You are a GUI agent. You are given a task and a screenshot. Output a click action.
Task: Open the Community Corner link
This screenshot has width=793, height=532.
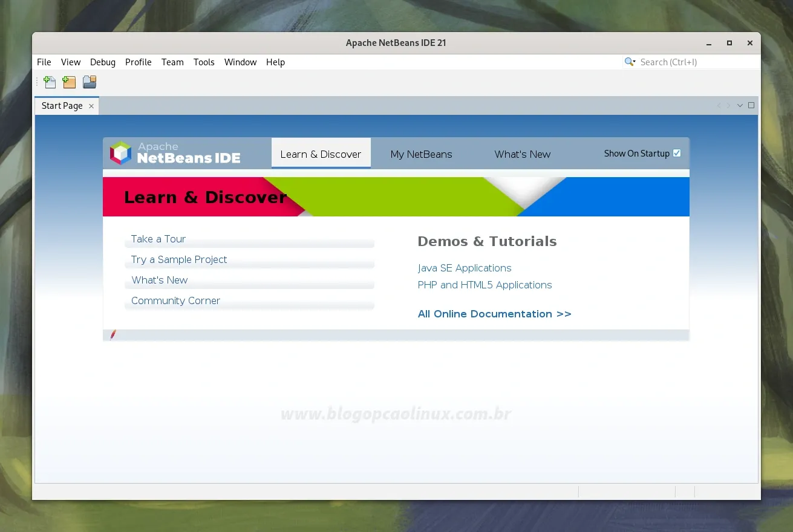[x=175, y=300]
